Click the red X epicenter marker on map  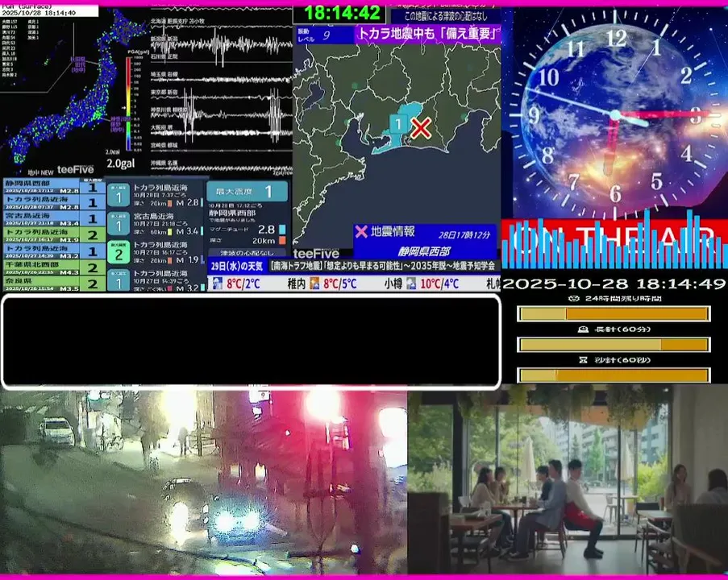coord(421,128)
